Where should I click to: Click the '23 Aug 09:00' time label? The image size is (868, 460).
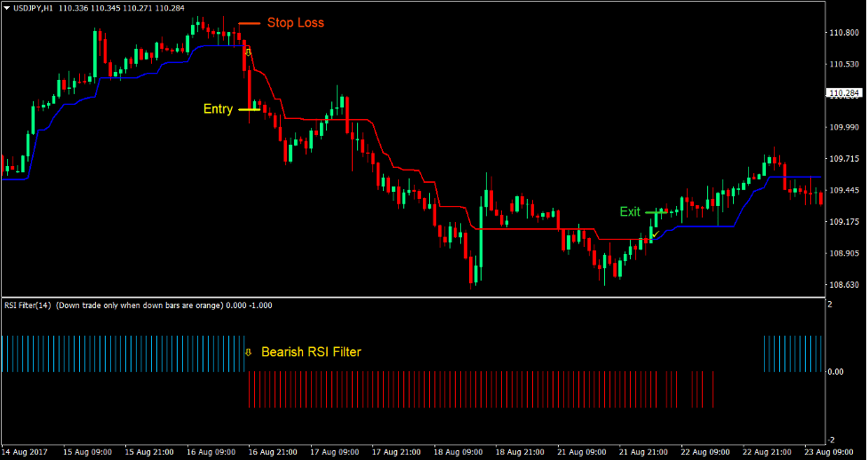pyautogui.click(x=828, y=452)
